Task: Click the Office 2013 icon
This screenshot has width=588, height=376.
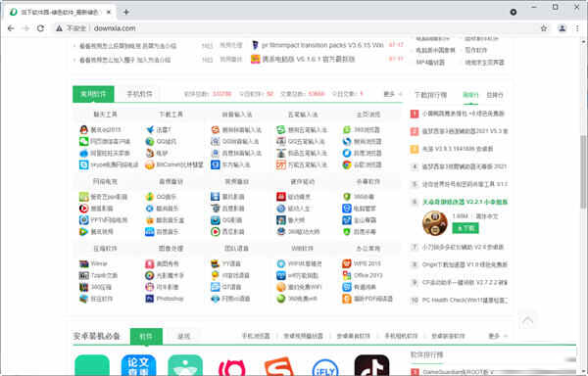Action: [347, 275]
